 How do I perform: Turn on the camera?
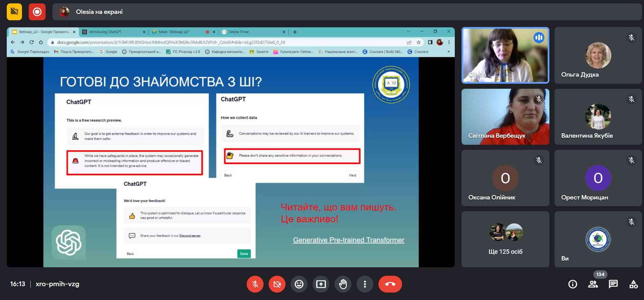(277, 284)
